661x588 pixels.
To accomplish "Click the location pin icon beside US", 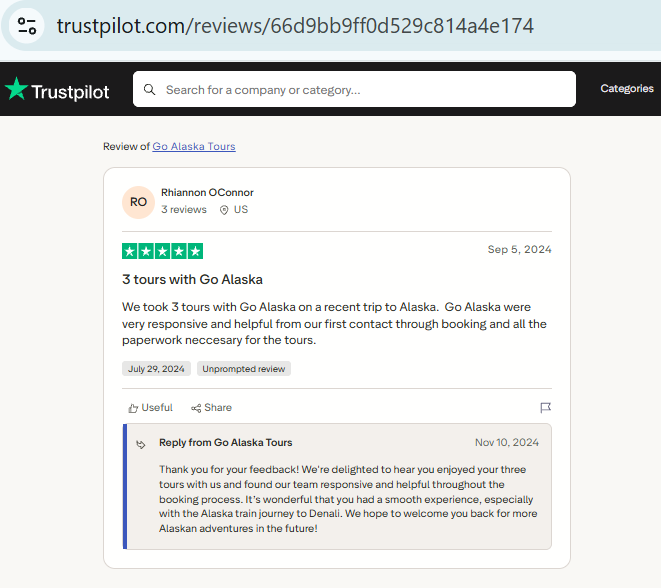I will point(224,210).
